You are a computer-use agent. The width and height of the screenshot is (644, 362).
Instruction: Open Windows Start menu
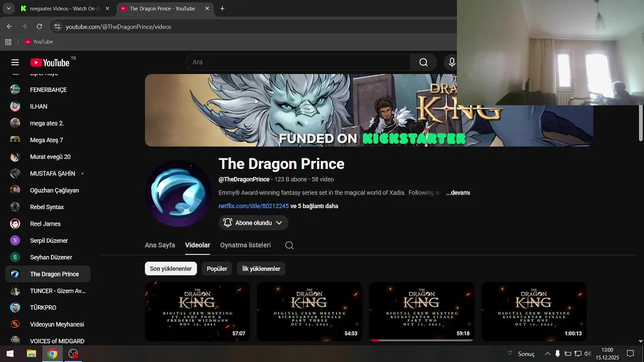[10, 354]
